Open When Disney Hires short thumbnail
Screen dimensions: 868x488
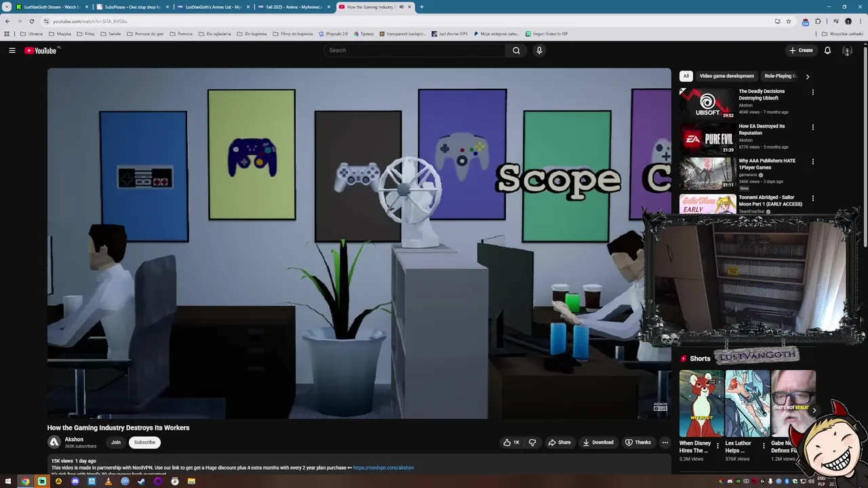701,403
